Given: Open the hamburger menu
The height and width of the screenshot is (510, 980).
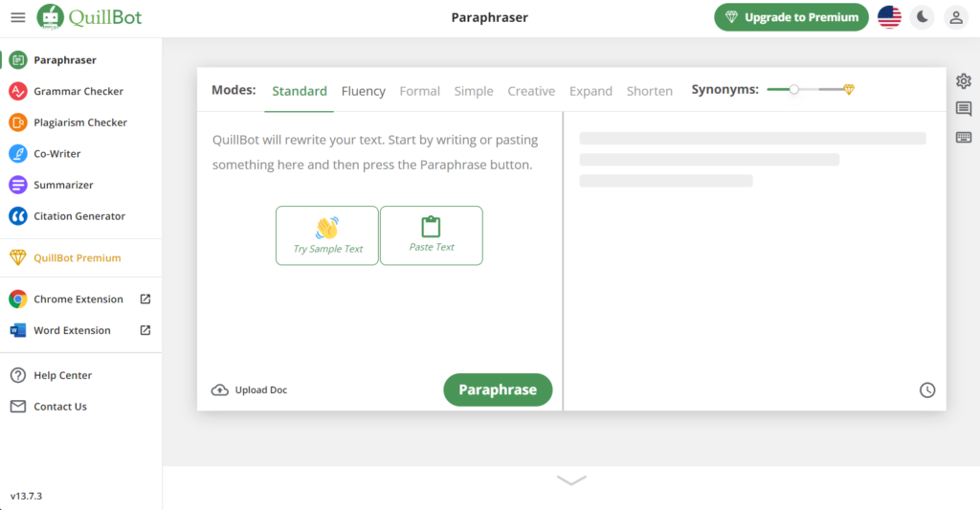Looking at the screenshot, I should coord(17,17).
